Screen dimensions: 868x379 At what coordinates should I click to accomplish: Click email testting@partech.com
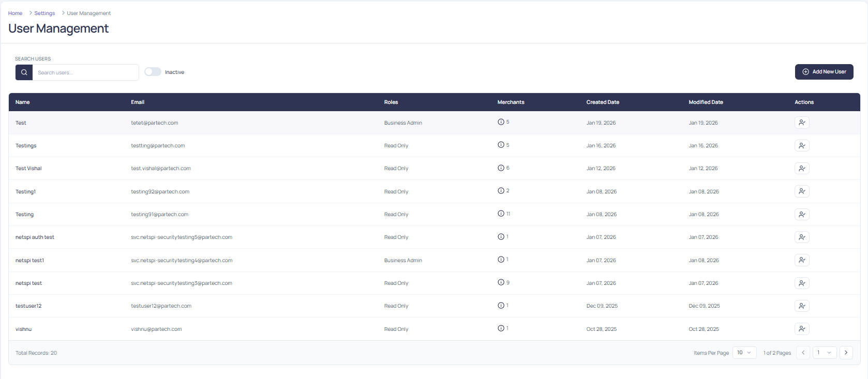tap(158, 146)
